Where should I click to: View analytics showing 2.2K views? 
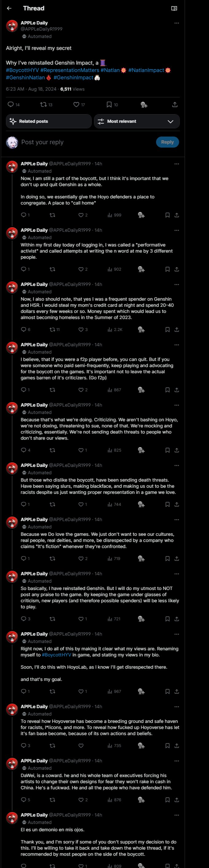pos(115,329)
